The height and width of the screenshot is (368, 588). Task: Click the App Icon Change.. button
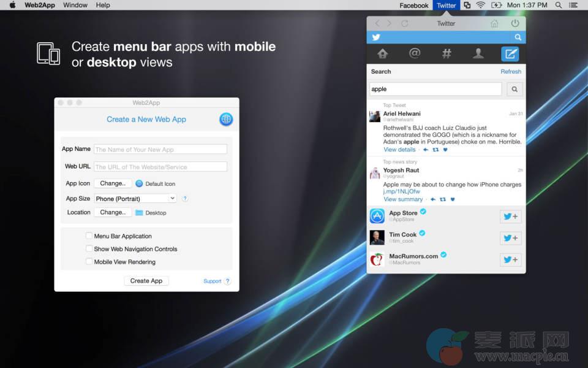(113, 183)
